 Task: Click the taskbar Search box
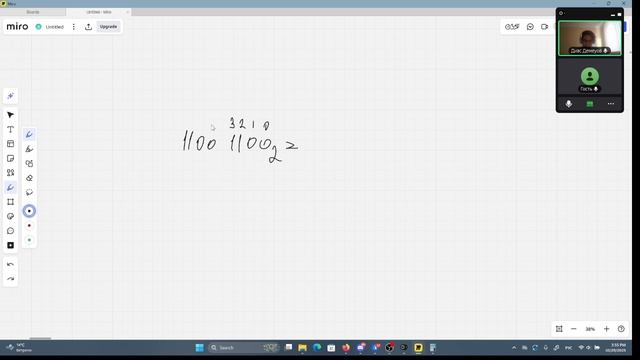(x=243, y=348)
